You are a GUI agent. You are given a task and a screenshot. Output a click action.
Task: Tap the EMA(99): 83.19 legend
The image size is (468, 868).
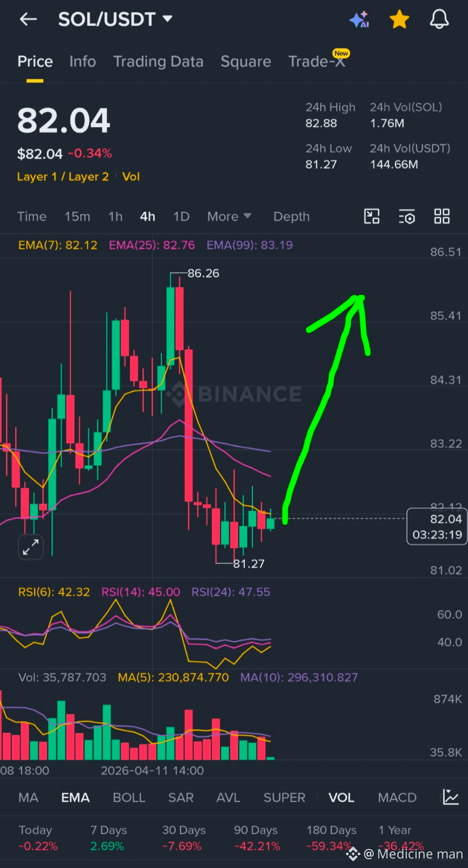[x=250, y=245]
